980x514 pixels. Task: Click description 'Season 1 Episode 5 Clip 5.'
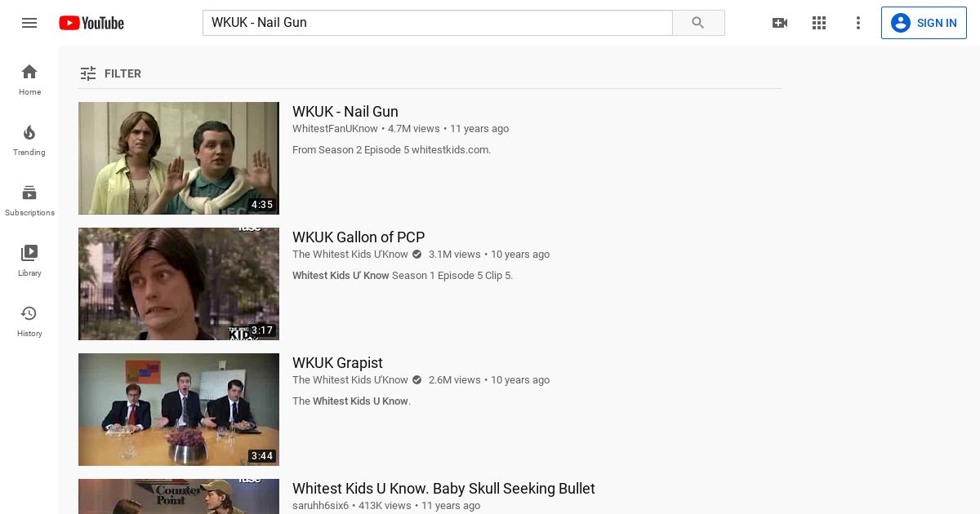(x=452, y=276)
